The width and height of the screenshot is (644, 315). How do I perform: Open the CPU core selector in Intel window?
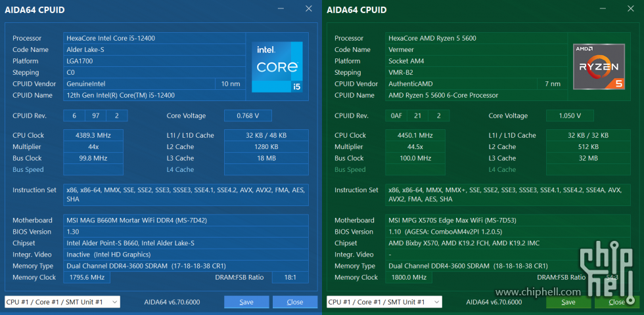point(62,302)
